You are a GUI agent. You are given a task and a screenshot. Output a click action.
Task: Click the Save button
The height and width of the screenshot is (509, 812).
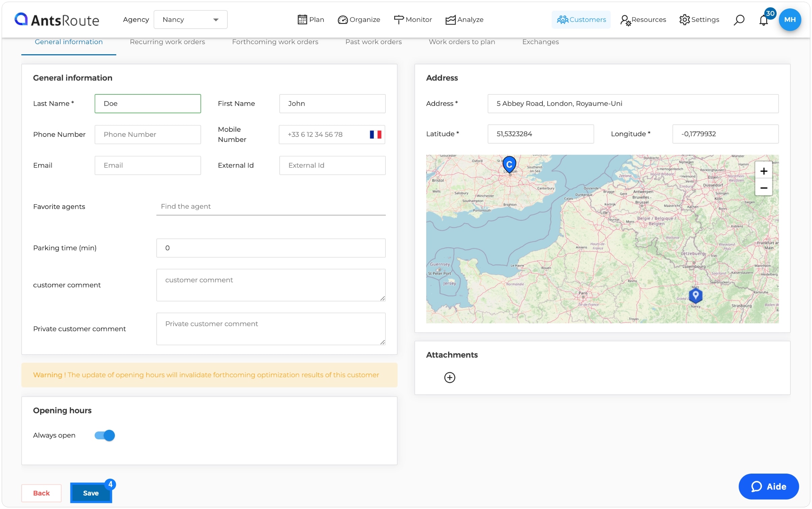tap(91, 493)
